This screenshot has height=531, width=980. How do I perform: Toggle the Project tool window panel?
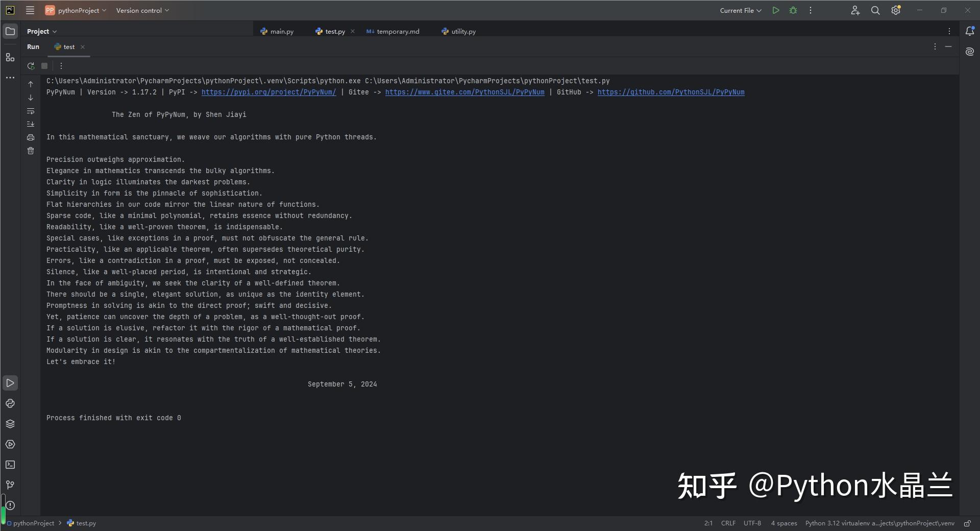(x=10, y=31)
